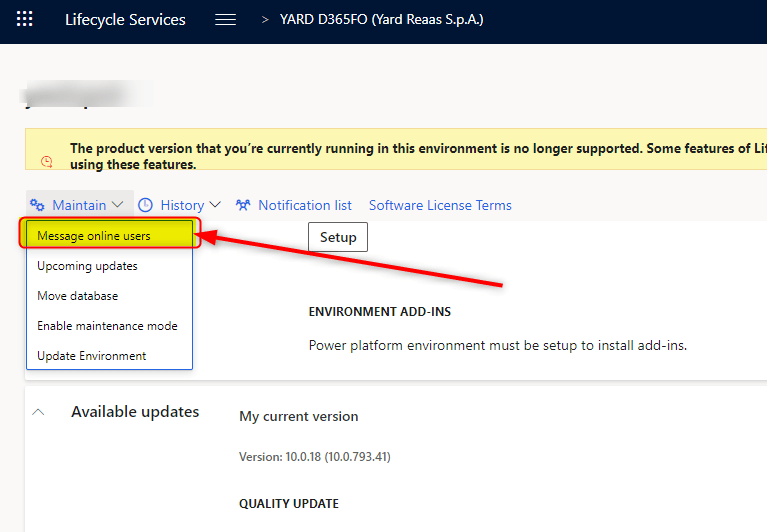Select Move database in the menu
767x532 pixels.
[77, 296]
